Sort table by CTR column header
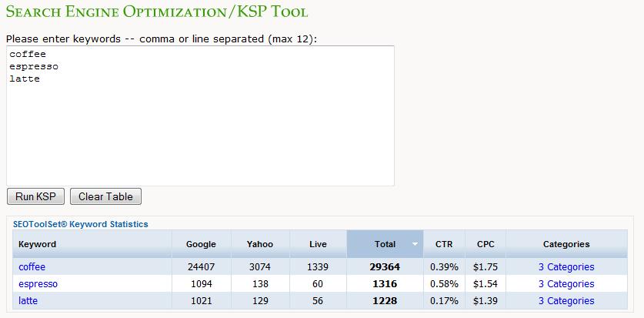Viewport: 644px width, 318px height. click(x=445, y=244)
